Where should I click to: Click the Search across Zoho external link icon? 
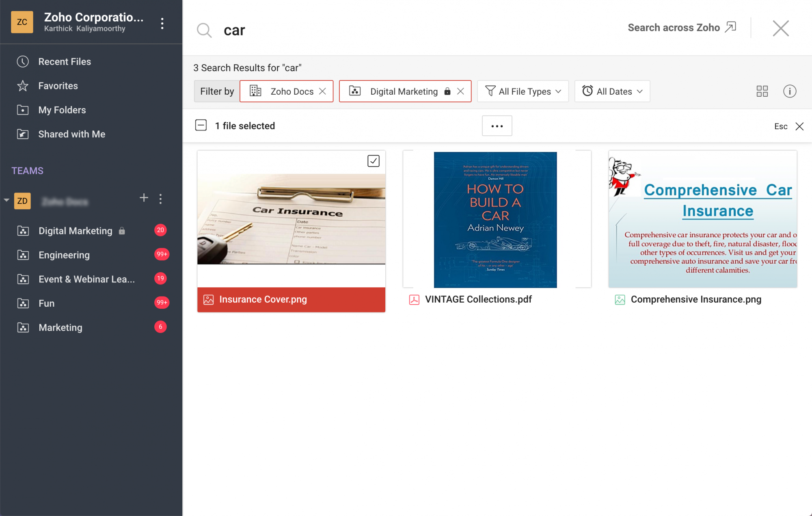click(731, 26)
